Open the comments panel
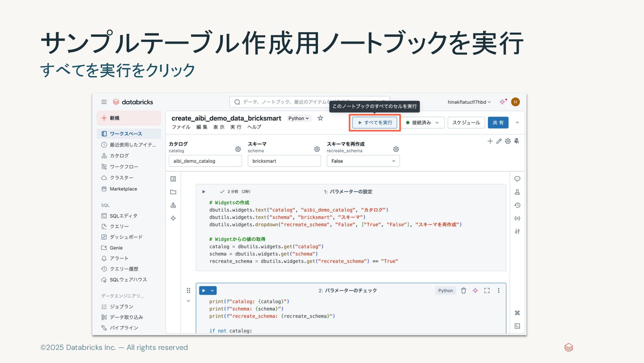The height and width of the screenshot is (363, 644). pyautogui.click(x=517, y=179)
